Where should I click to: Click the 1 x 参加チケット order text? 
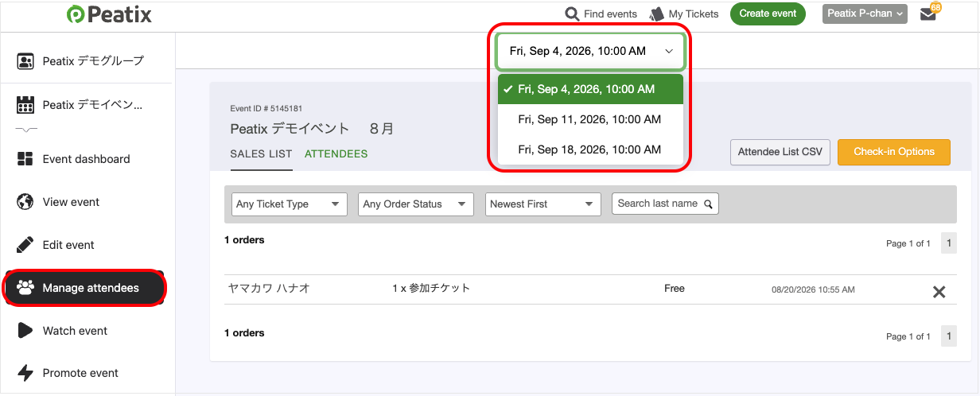(x=431, y=289)
